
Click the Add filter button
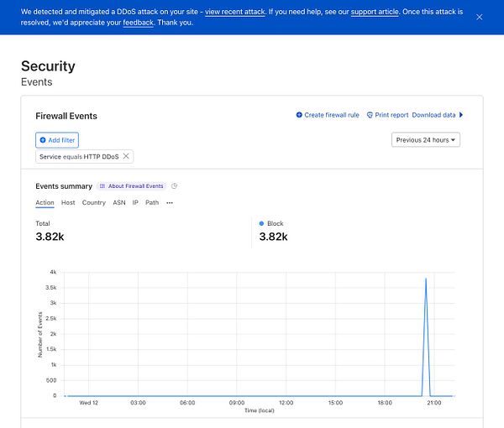(x=57, y=139)
